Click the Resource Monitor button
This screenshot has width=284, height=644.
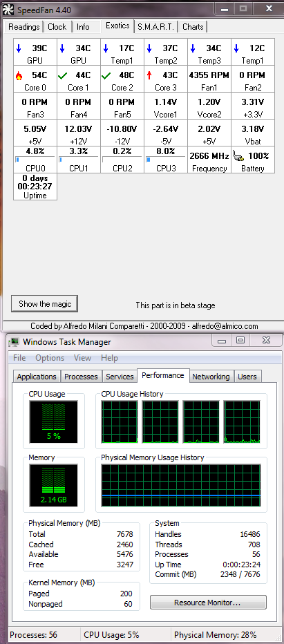pyautogui.click(x=208, y=603)
